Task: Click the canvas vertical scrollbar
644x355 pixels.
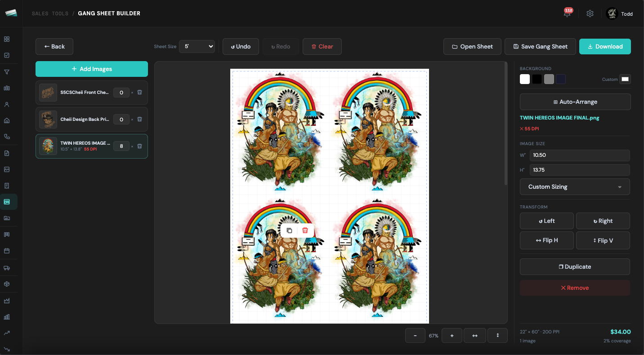Action: click(506, 124)
